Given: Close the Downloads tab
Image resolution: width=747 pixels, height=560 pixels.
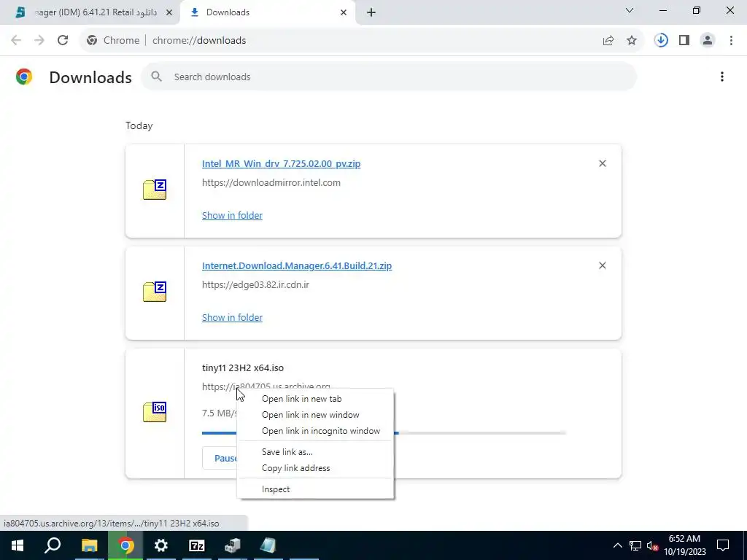Looking at the screenshot, I should point(344,12).
